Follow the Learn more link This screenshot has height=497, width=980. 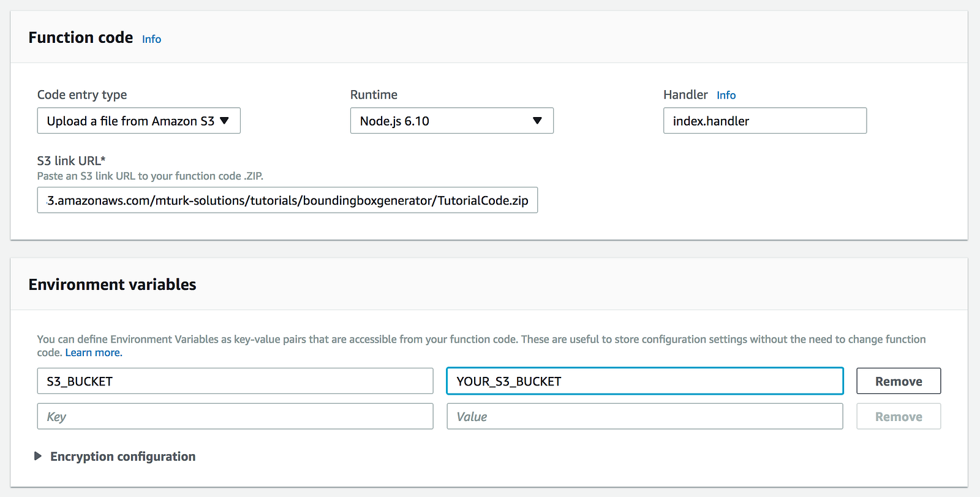(x=94, y=353)
